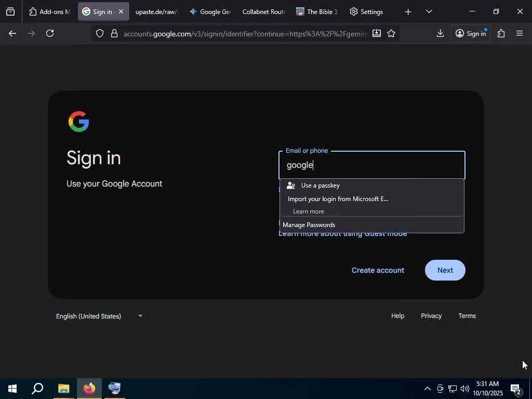Click the Learn more autocomplete link
The height and width of the screenshot is (399, 532).
pos(309,211)
